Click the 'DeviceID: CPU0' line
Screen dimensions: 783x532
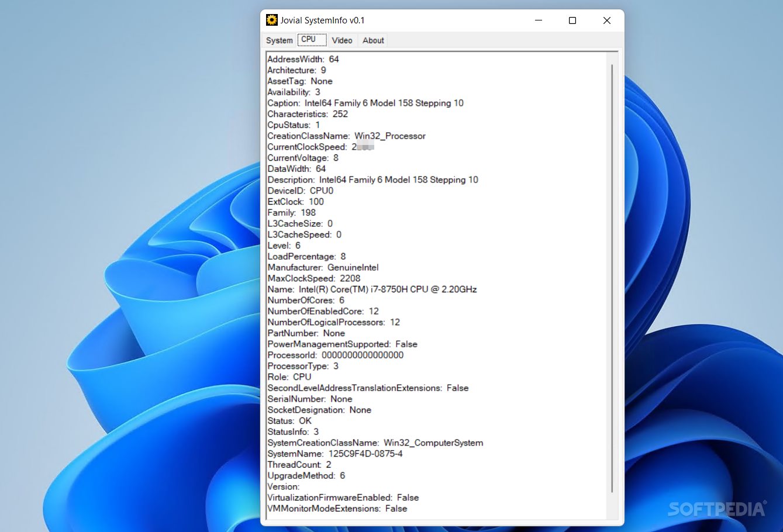301,191
